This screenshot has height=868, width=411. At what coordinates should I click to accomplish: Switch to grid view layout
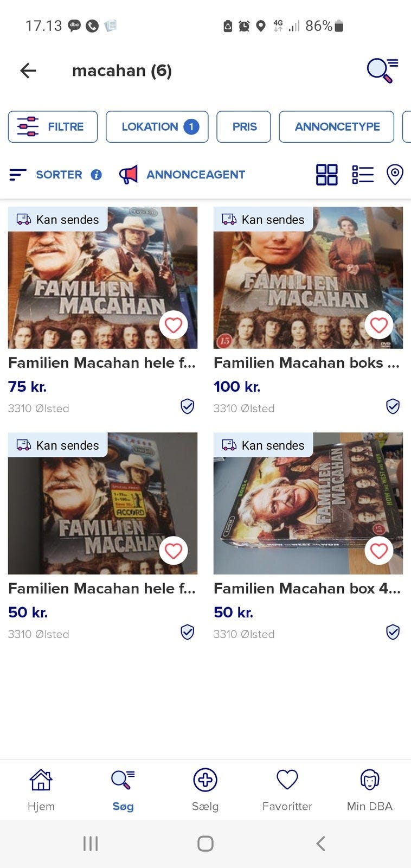pos(327,175)
